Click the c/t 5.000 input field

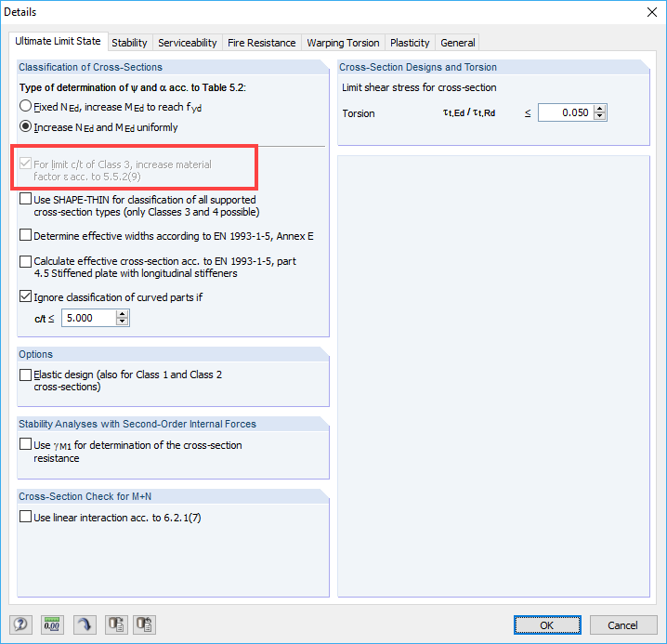point(89,318)
